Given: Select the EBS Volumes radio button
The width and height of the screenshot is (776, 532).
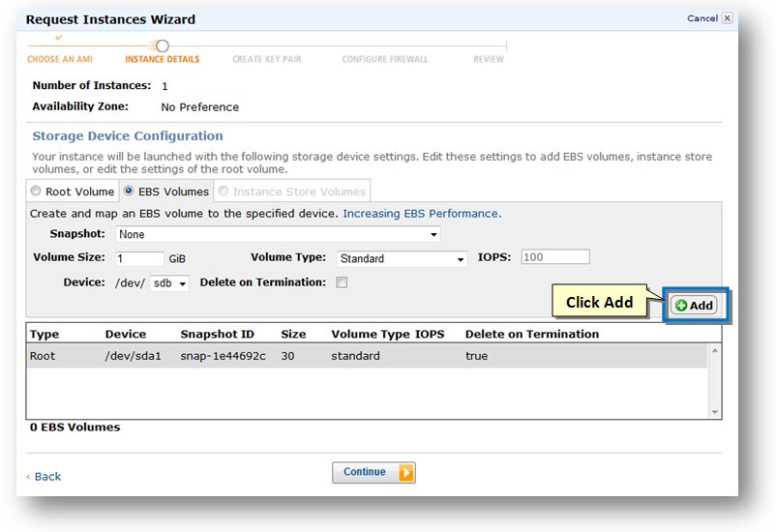Looking at the screenshot, I should 129,191.
